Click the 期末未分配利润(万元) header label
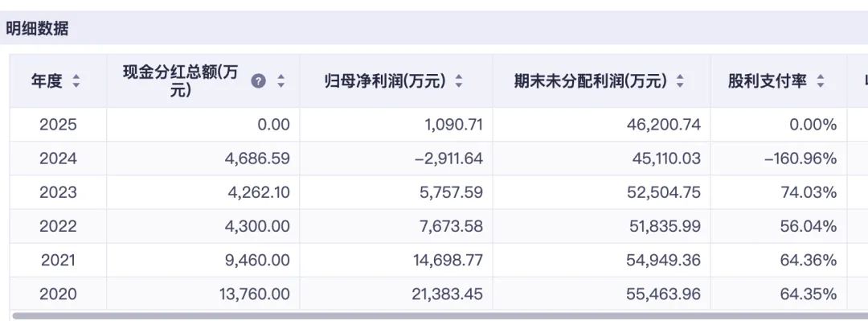Viewport: 868px width, 321px height. click(590, 81)
